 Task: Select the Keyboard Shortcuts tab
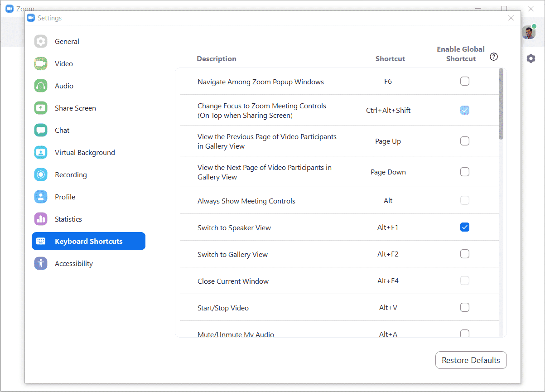click(x=88, y=241)
